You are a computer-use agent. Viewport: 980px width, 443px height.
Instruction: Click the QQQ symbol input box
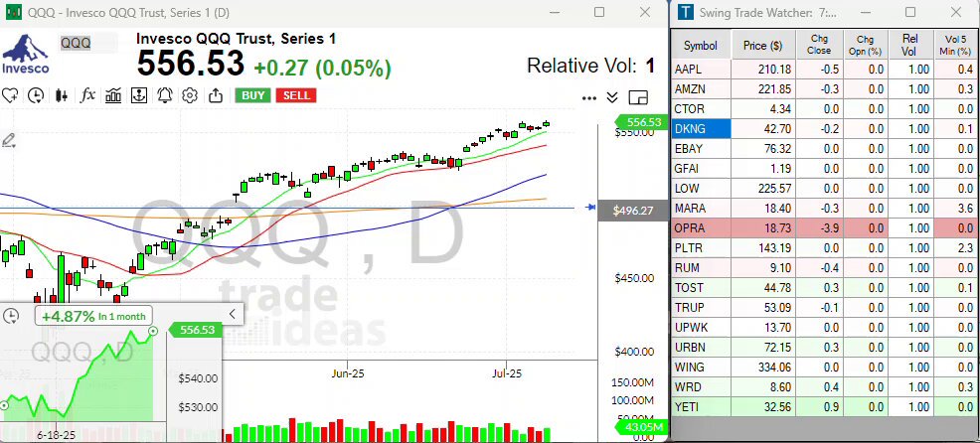[x=87, y=43]
